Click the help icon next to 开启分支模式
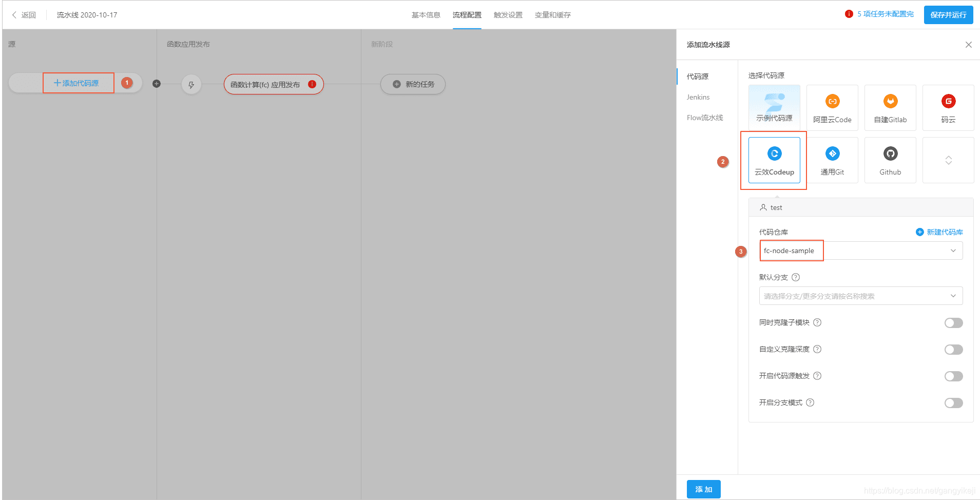 tap(810, 402)
